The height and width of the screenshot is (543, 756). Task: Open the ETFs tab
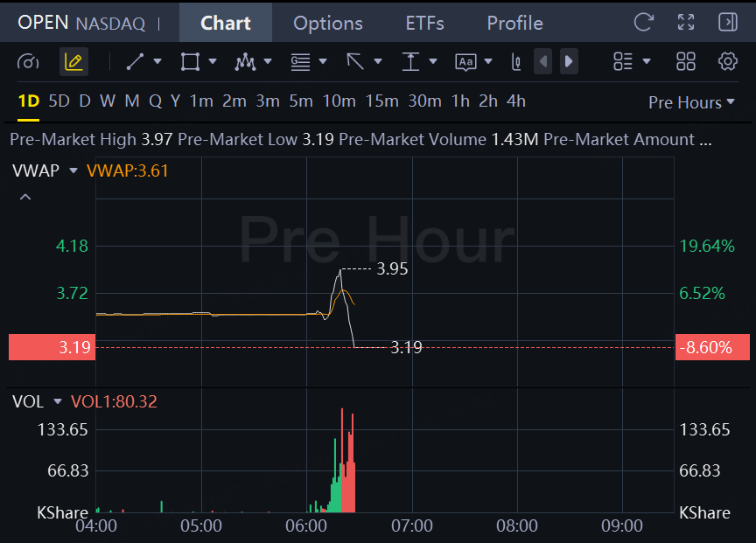pos(424,23)
